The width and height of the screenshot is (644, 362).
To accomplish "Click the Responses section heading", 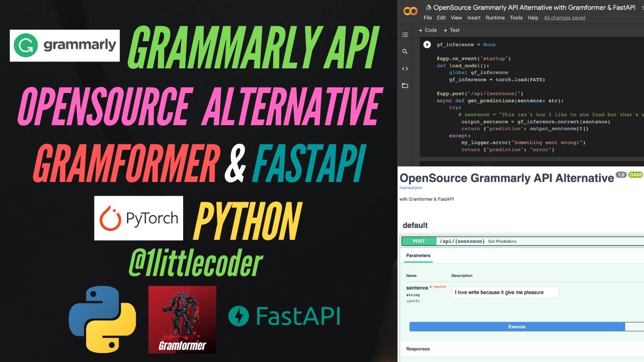I will (x=418, y=349).
